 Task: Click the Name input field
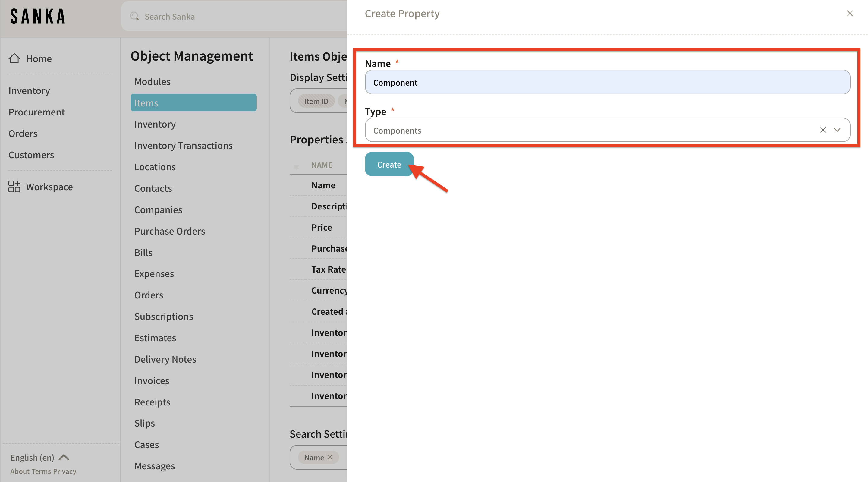pyautogui.click(x=607, y=82)
